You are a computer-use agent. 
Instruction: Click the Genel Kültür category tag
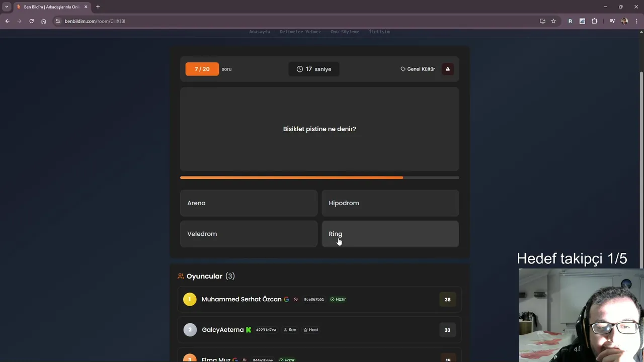[418, 69]
